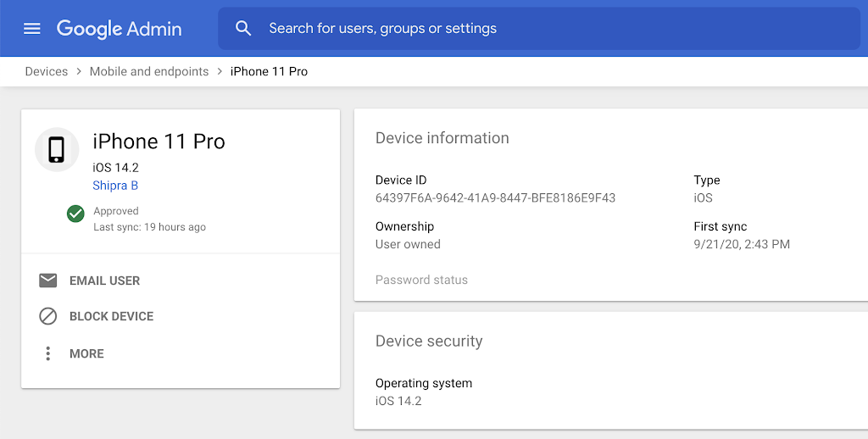This screenshot has width=868, height=439.
Task: Open Shipra B user link
Action: (x=115, y=186)
